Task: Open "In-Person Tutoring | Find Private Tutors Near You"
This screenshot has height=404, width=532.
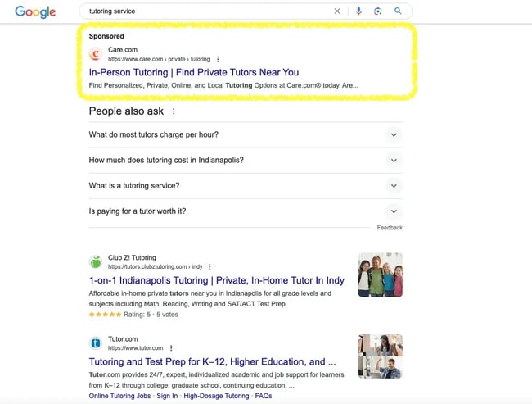Action: tap(194, 72)
